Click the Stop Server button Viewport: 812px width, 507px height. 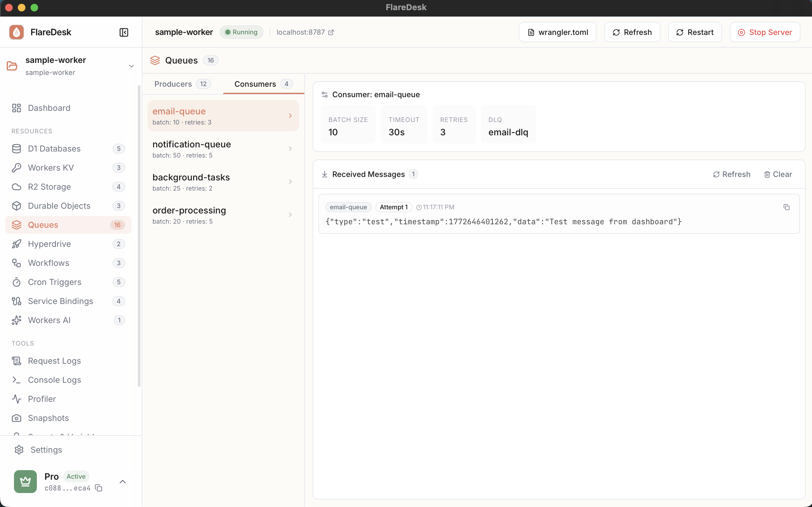click(x=765, y=32)
